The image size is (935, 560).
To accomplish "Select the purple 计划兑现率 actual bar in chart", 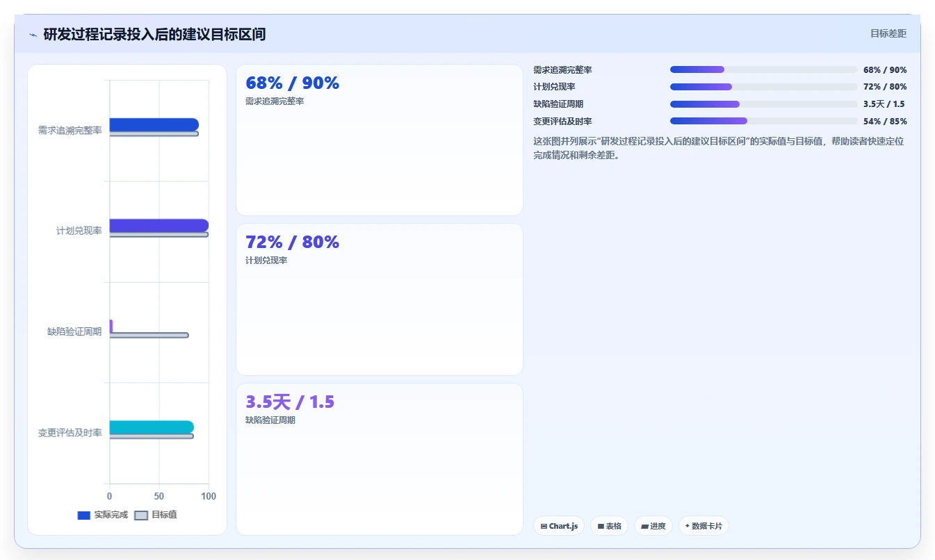I will [x=159, y=225].
